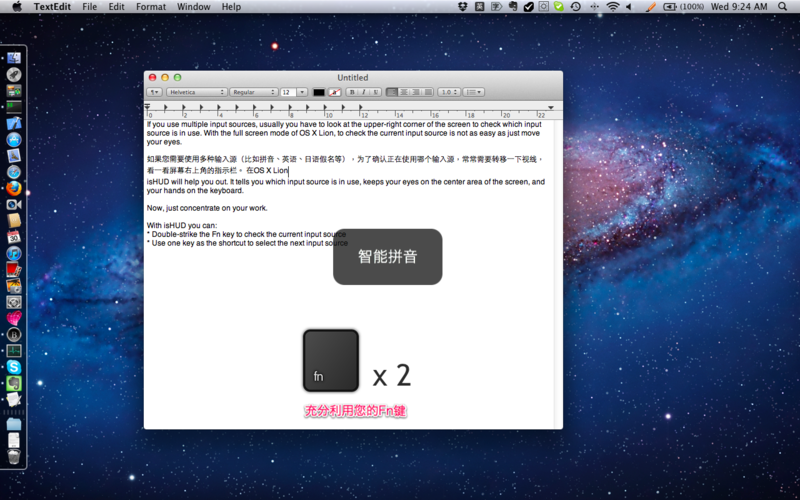Click the font size field showing 12
This screenshot has height=500, width=800.
(x=287, y=92)
